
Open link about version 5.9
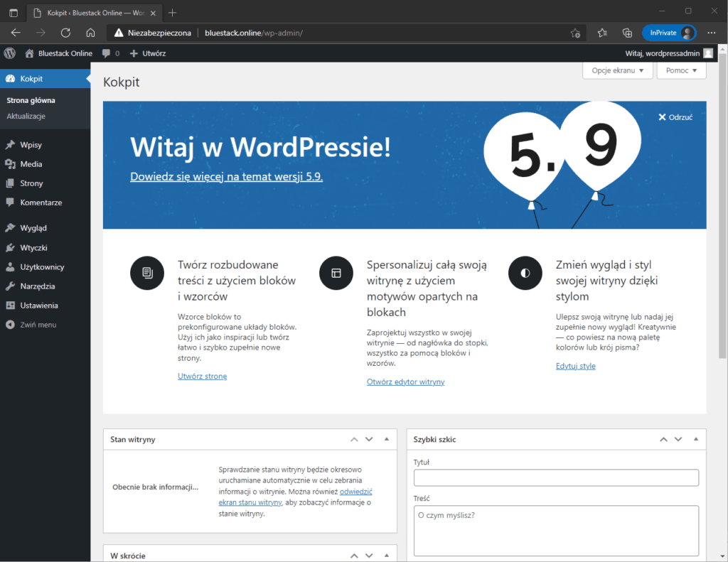(226, 177)
